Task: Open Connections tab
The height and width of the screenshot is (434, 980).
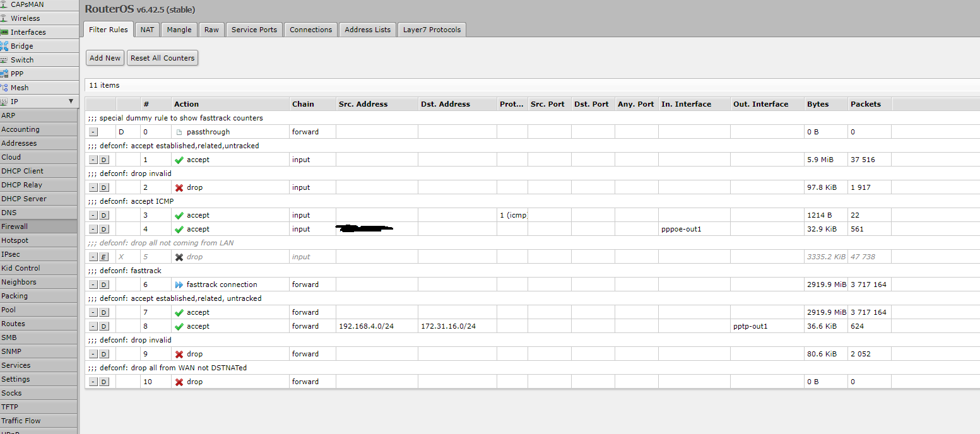Action: click(x=310, y=30)
